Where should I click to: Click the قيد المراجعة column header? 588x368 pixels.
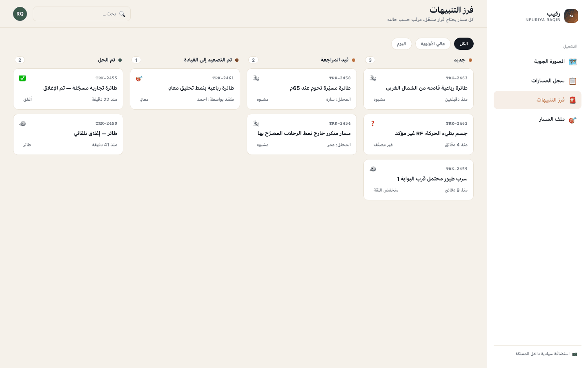tap(335, 60)
